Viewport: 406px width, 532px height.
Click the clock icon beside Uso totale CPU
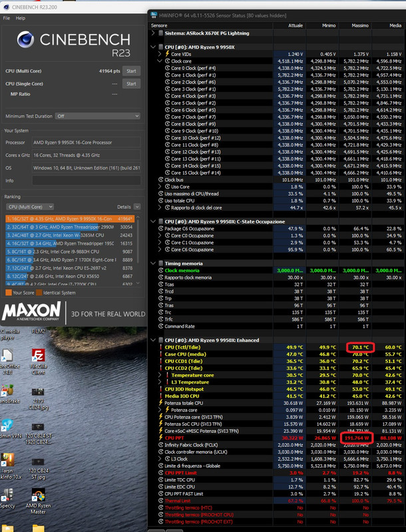161,201
